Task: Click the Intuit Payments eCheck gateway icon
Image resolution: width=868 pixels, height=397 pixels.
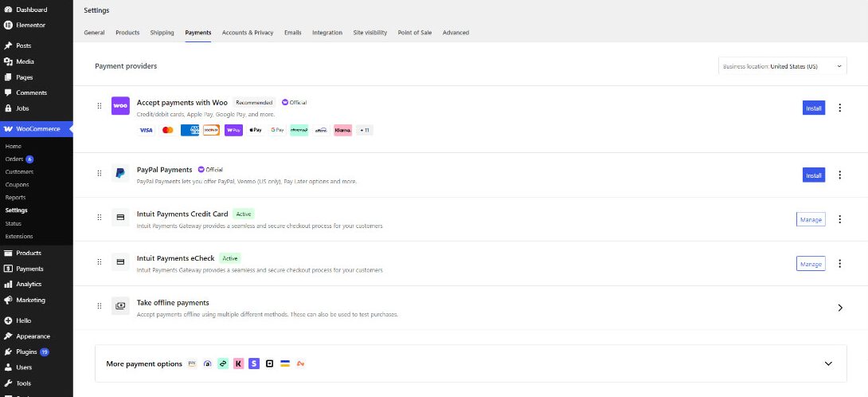Action: tap(120, 261)
